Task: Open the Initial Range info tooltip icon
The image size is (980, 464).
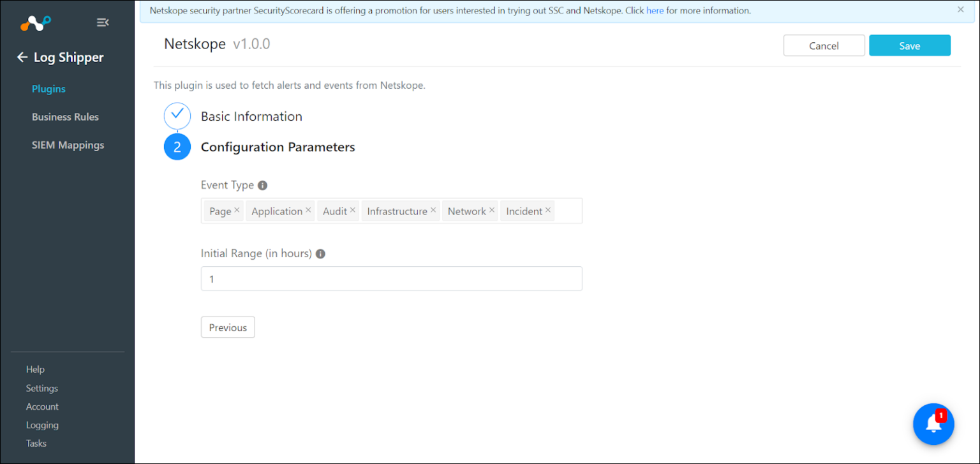Action: pyautogui.click(x=320, y=253)
